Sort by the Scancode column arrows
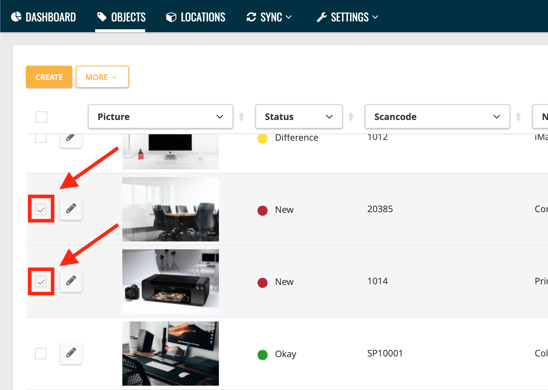This screenshot has width=548, height=390. [518, 117]
